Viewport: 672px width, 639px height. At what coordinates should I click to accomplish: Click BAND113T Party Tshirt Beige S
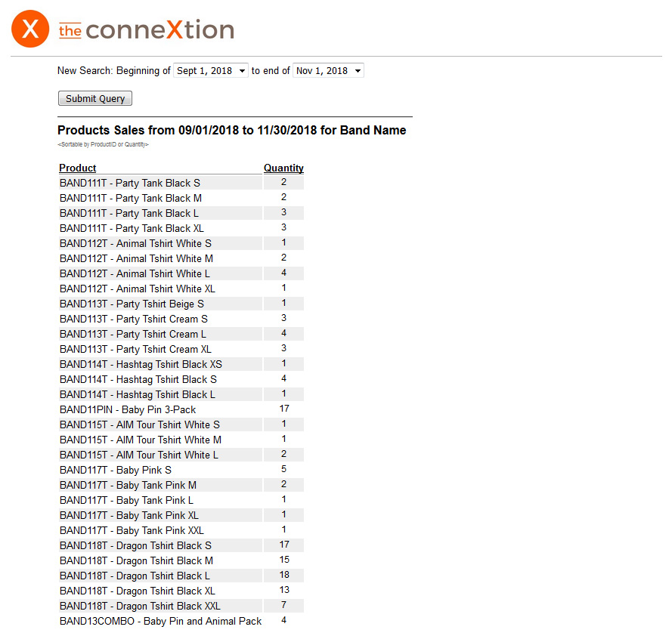132,304
